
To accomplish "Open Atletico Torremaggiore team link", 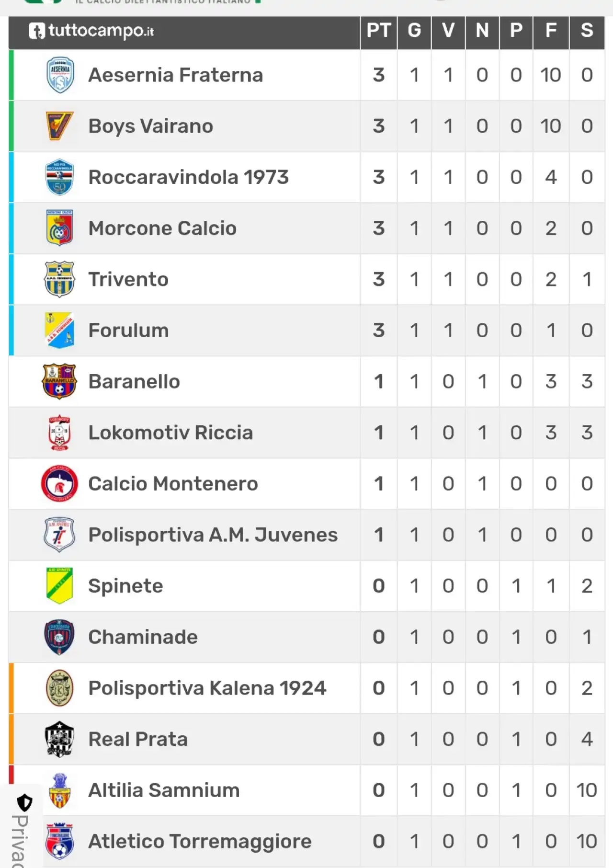I will (200, 841).
